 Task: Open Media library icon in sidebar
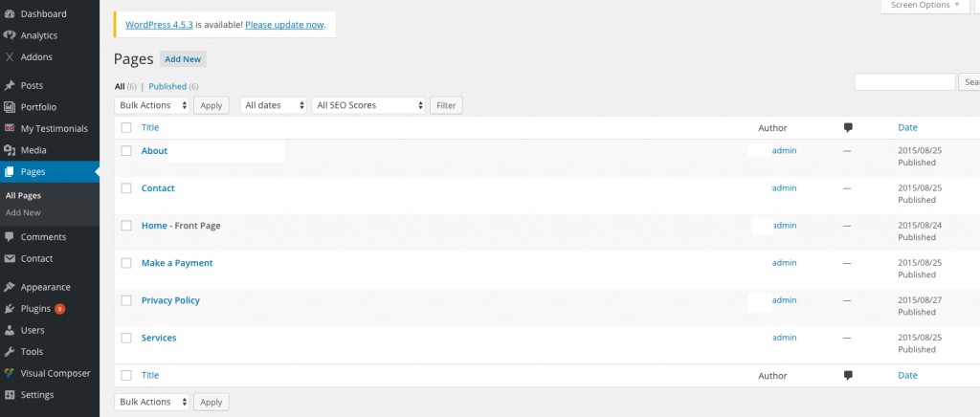pyautogui.click(x=10, y=150)
